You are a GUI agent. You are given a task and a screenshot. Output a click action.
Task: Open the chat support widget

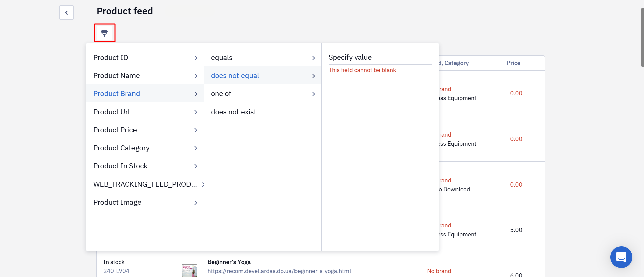click(x=621, y=257)
